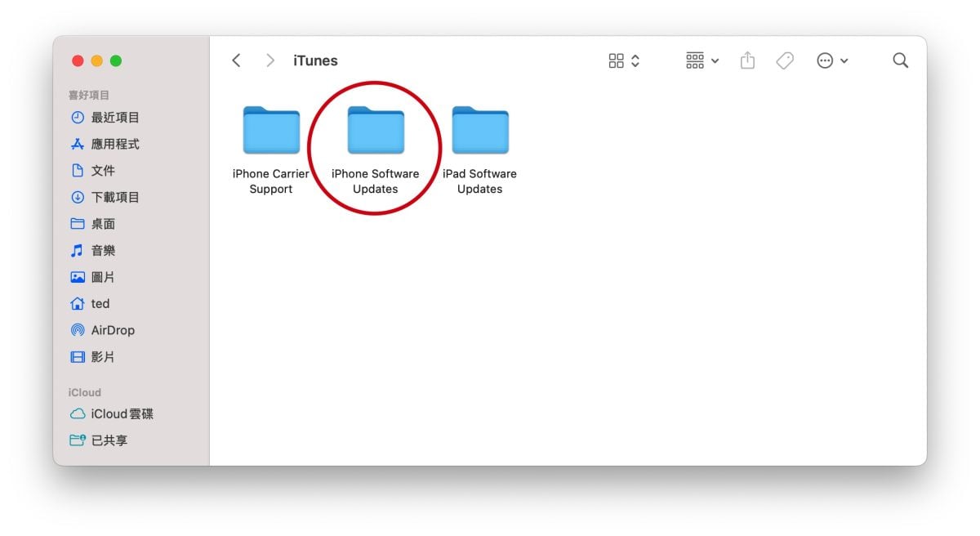Open the ted home folder

click(100, 303)
